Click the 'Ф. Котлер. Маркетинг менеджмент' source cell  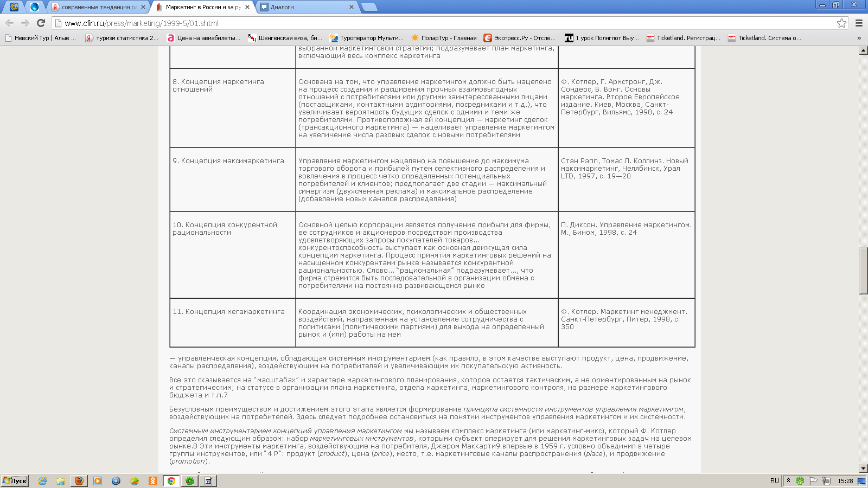tap(627, 323)
